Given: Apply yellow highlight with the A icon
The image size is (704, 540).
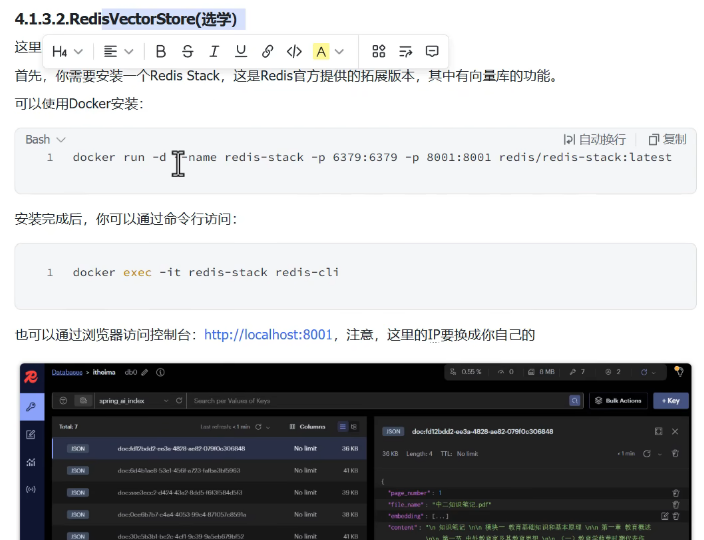Looking at the screenshot, I should [x=321, y=52].
